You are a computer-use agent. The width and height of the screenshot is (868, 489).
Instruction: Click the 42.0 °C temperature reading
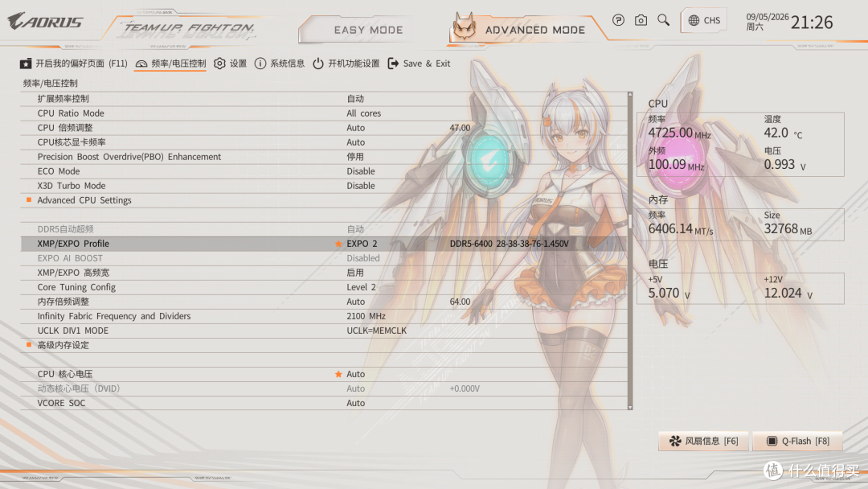[783, 133]
